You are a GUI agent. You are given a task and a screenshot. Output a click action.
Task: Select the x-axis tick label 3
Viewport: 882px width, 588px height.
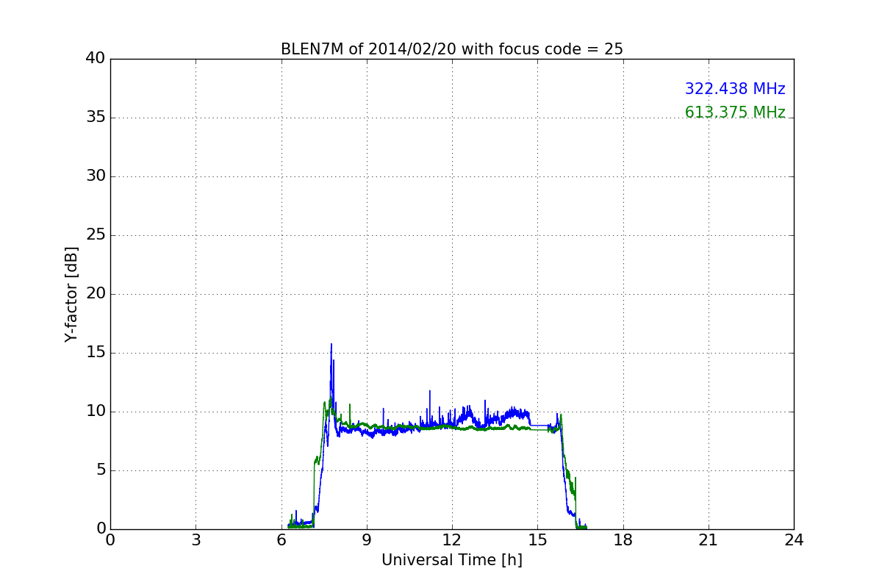pos(196,540)
